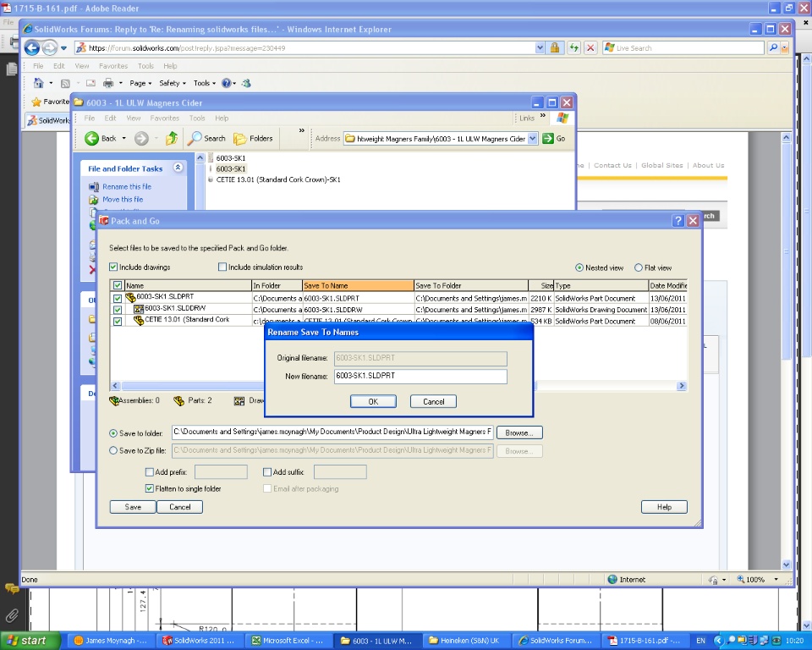Open SolidWorks 2011 from the taskbar
This screenshot has height=650, width=812.
click(x=200, y=641)
